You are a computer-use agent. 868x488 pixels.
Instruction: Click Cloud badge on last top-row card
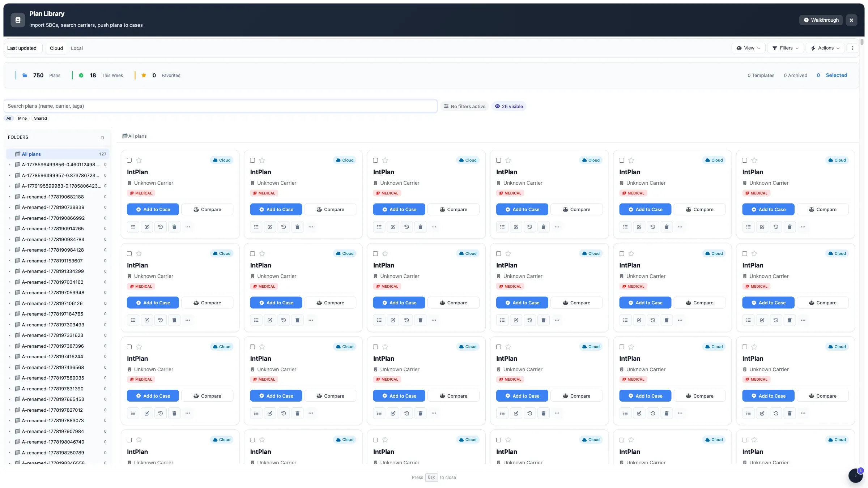(x=837, y=160)
